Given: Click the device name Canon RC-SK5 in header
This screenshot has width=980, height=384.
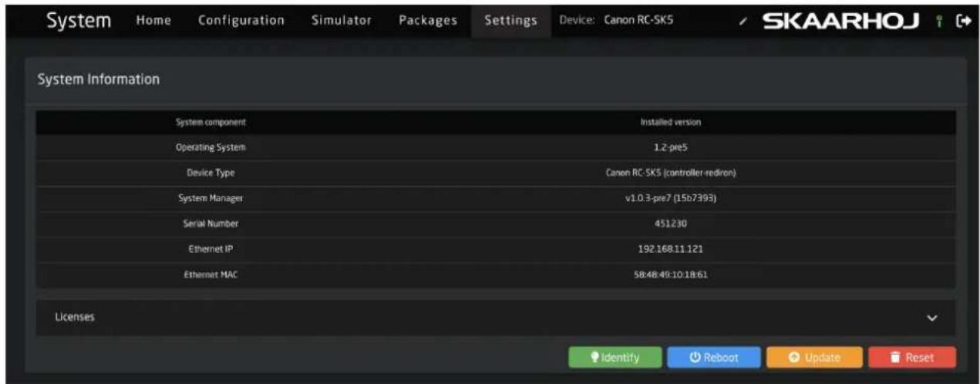Looking at the screenshot, I should point(638,20).
